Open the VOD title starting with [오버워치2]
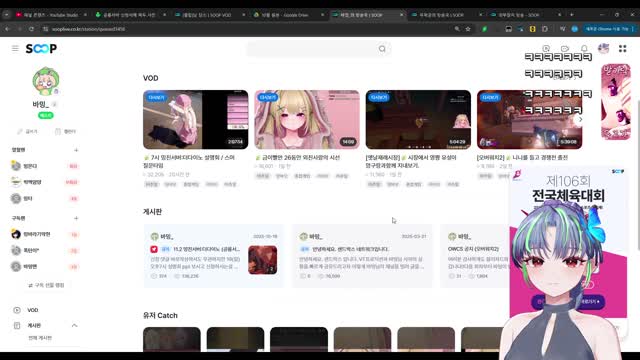The width and height of the screenshot is (640, 360). point(522,158)
